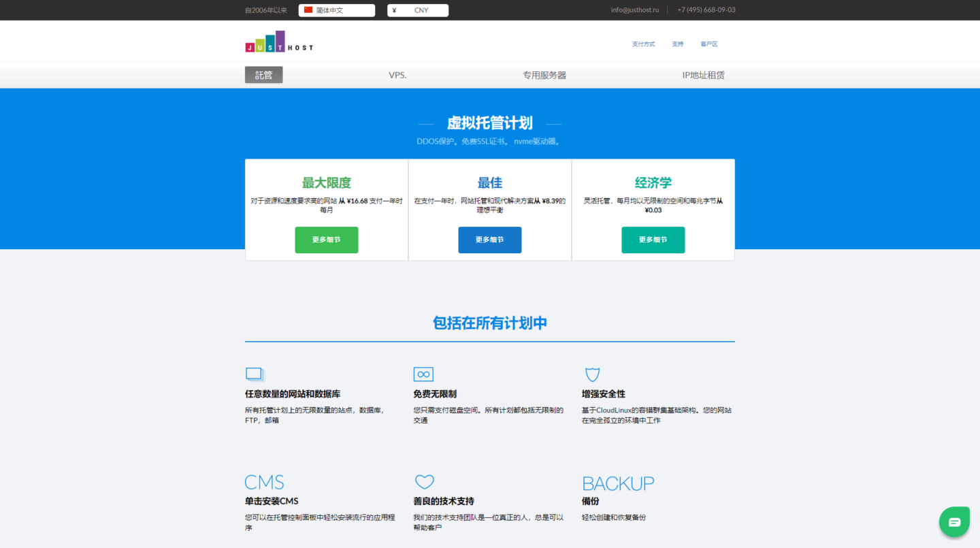Click the 支持 support link

[677, 44]
